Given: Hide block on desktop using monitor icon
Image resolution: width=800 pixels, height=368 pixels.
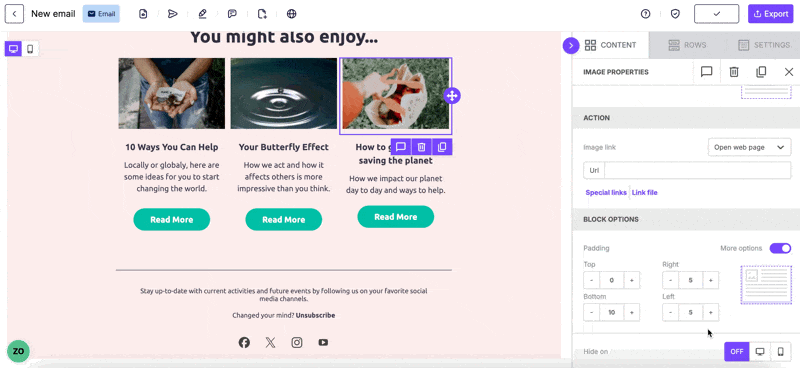Looking at the screenshot, I should [x=760, y=352].
